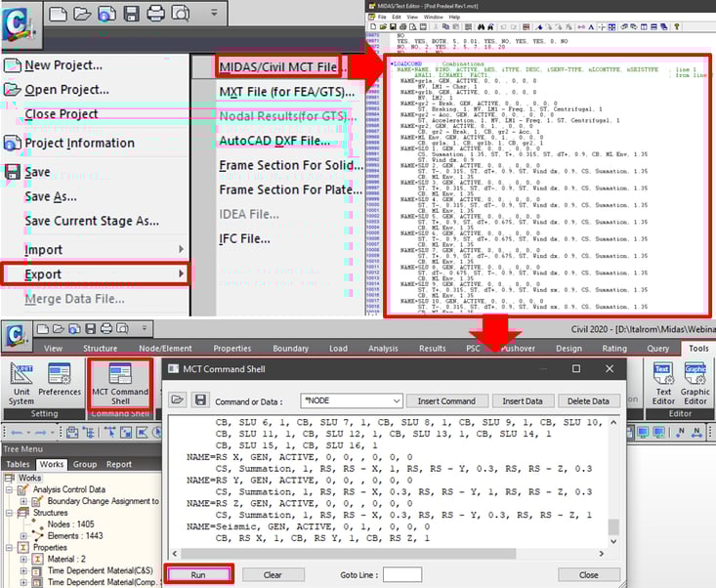Open the Group tab in Tree Menu
The image size is (716, 588).
85,464
